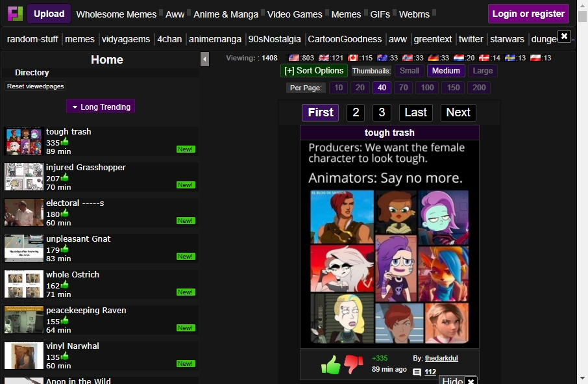Image resolution: width=588 pixels, height=384 pixels.
Task: Expand the Sort Options panel
Action: click(314, 71)
